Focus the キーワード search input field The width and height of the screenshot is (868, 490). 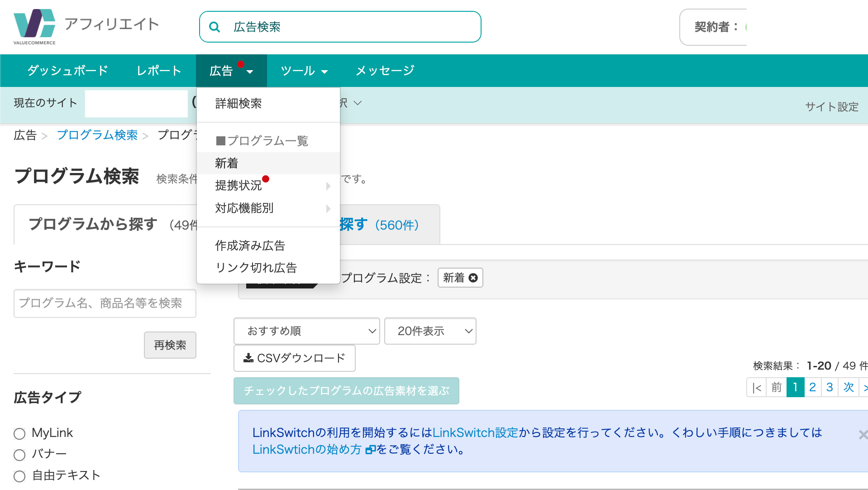click(x=105, y=303)
